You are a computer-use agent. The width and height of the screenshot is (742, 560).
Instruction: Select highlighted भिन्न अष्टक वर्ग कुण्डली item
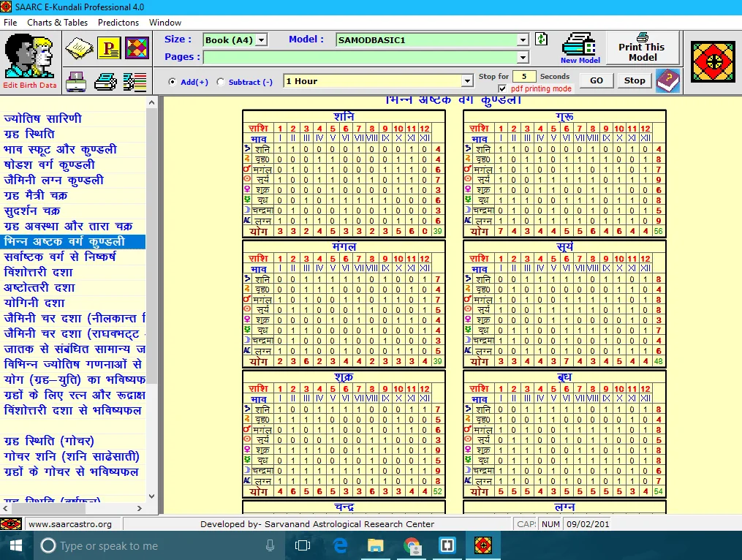(x=73, y=241)
